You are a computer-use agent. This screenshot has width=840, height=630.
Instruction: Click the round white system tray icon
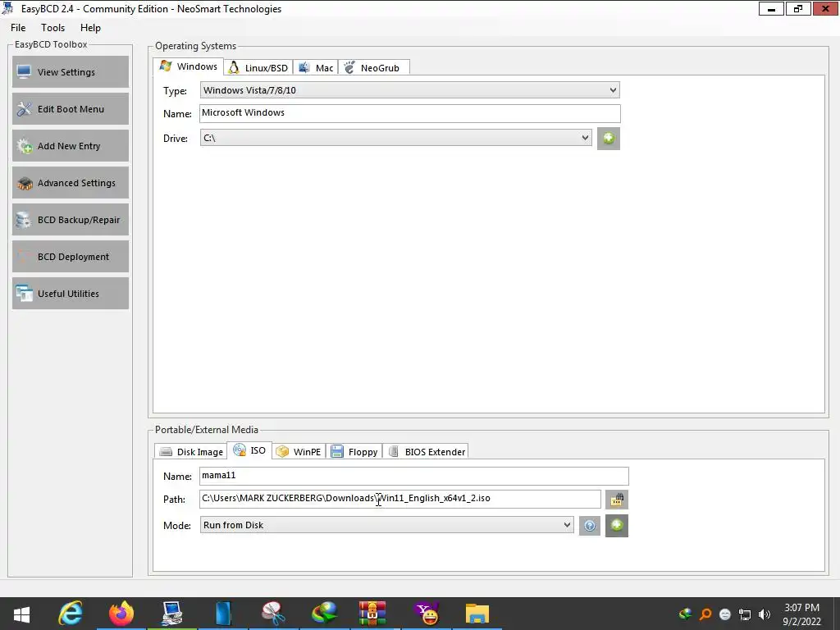[725, 614]
